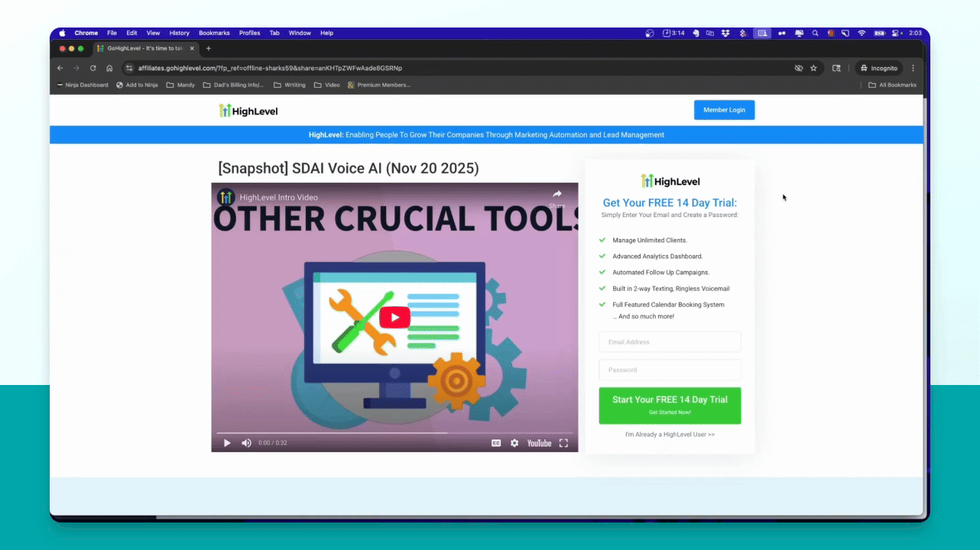The width and height of the screenshot is (980, 550).
Task: Click the menu bar clock showing 2:03
Action: (x=916, y=33)
